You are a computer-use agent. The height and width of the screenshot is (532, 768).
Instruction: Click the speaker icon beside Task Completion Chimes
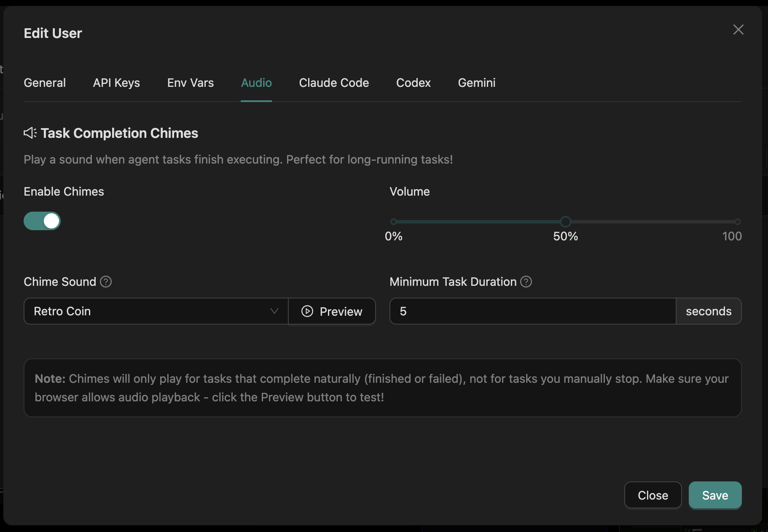click(29, 133)
